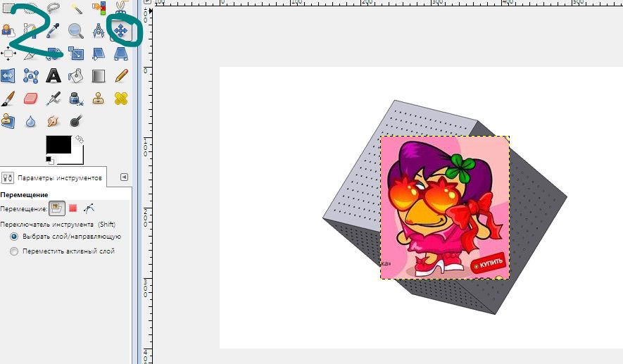Select the Select by Color tool
This screenshot has height=364, width=623.
point(98,7)
